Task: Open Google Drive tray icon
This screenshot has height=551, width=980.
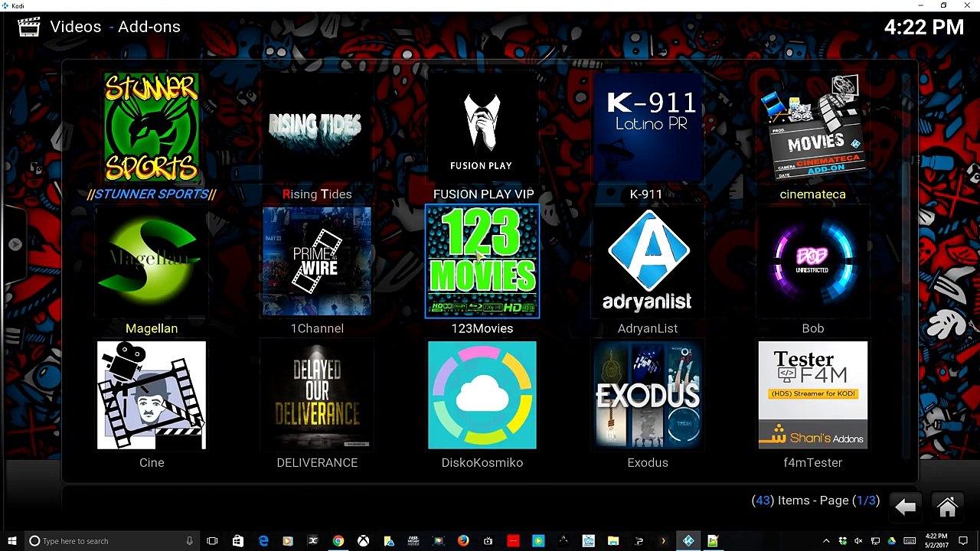Action: point(891,541)
